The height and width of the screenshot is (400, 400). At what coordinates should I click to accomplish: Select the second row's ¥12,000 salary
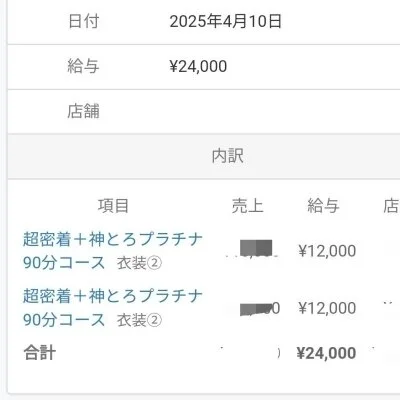coord(327,308)
